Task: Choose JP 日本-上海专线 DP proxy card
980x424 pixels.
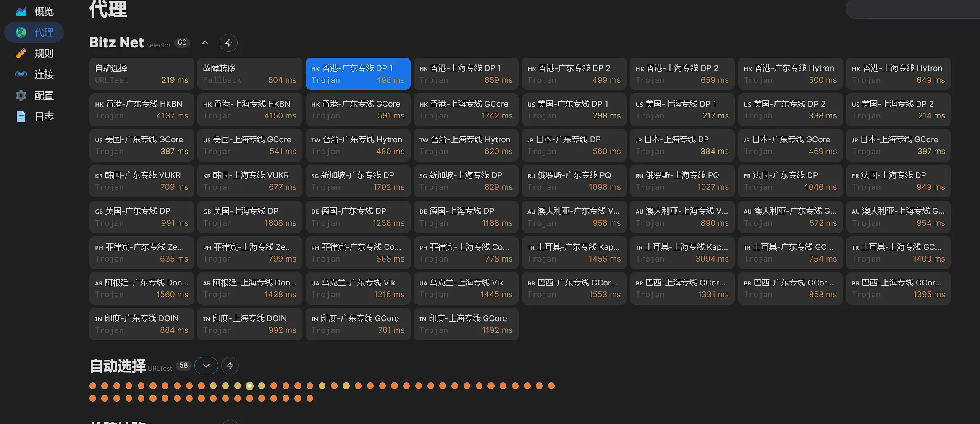Action: 682,145
